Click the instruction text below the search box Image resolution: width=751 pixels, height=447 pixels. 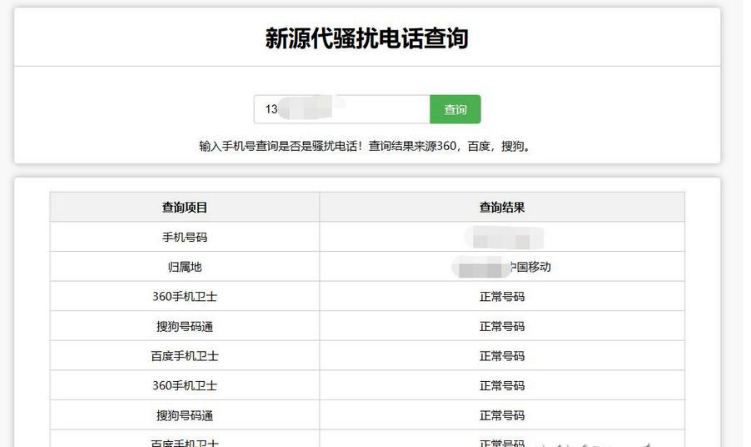pyautogui.click(x=366, y=147)
